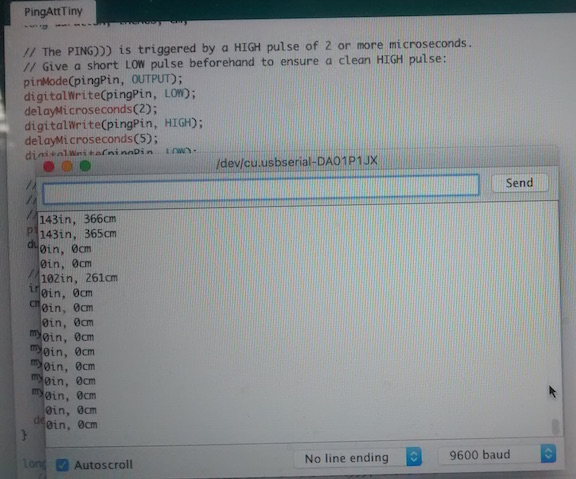
Task: Open the 9600 baud rate dropdown
Action: [x=496, y=454]
